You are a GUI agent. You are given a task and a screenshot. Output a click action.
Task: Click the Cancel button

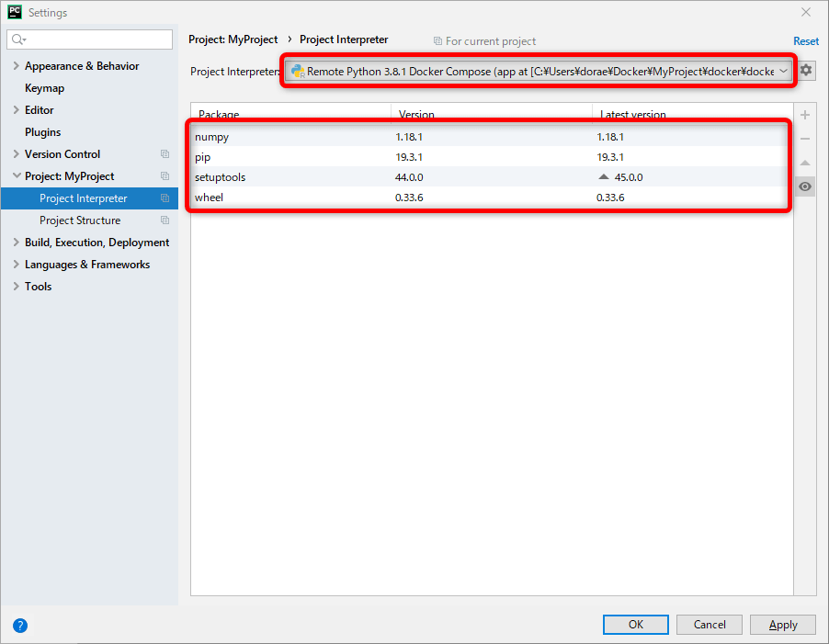tap(710, 625)
